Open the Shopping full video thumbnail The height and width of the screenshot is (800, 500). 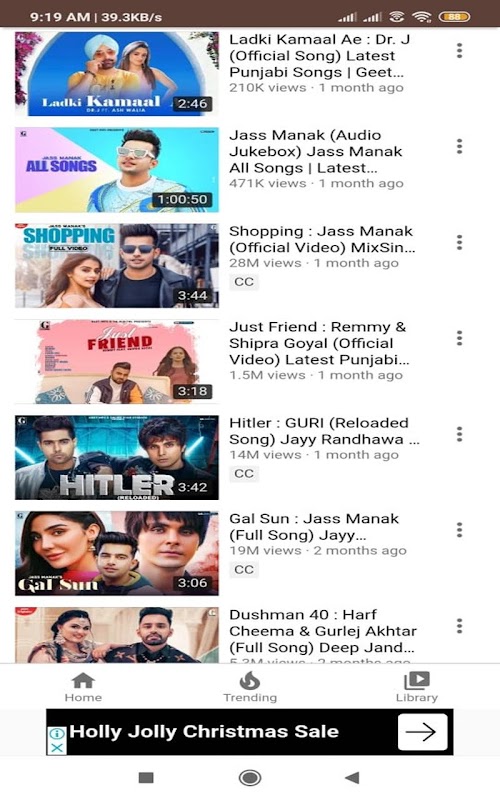click(117, 266)
